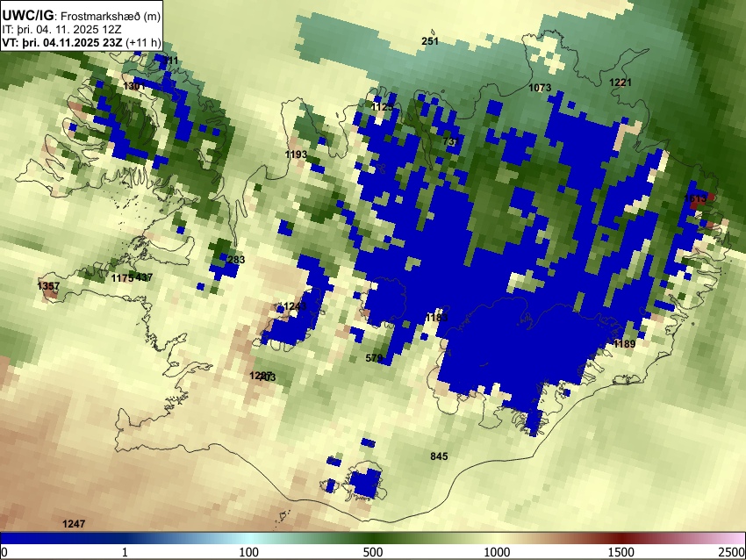Click the 500 tick on the colour scale
Viewport: 746px width, 560px height.
tap(373, 552)
